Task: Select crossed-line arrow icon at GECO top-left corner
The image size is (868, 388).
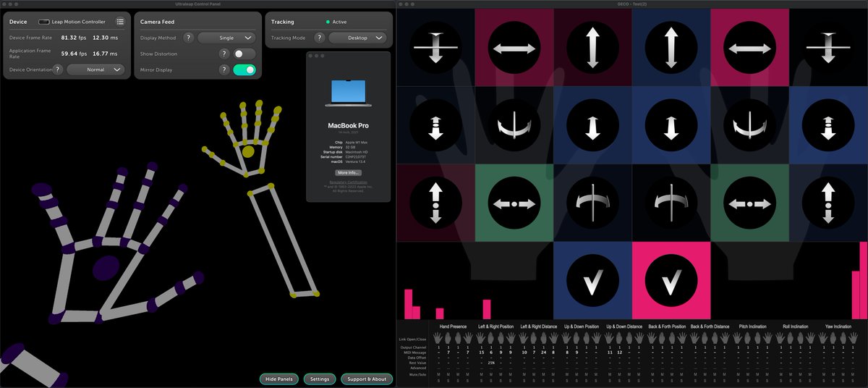Action: point(436,48)
